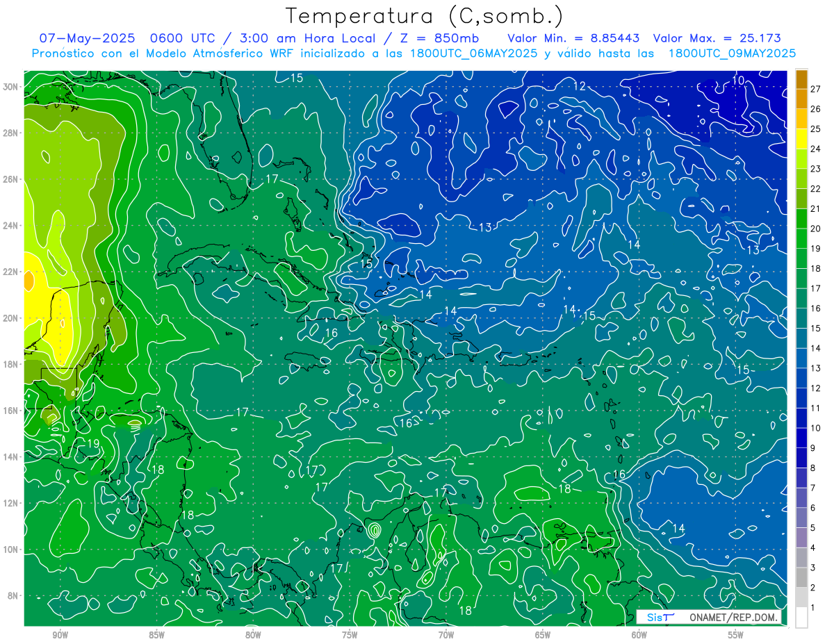This screenshot has width=834, height=644.
Task: Click the 14N latitude axis label
Action: click(11, 457)
